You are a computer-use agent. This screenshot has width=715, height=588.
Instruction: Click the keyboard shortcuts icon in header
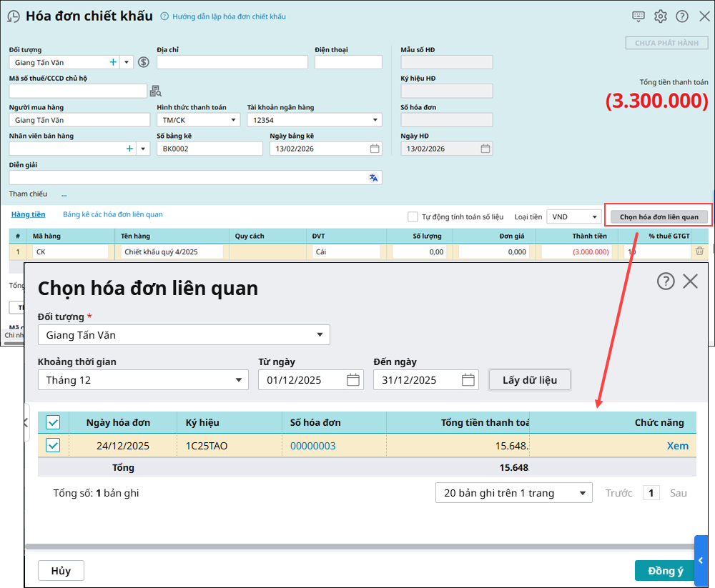click(638, 16)
